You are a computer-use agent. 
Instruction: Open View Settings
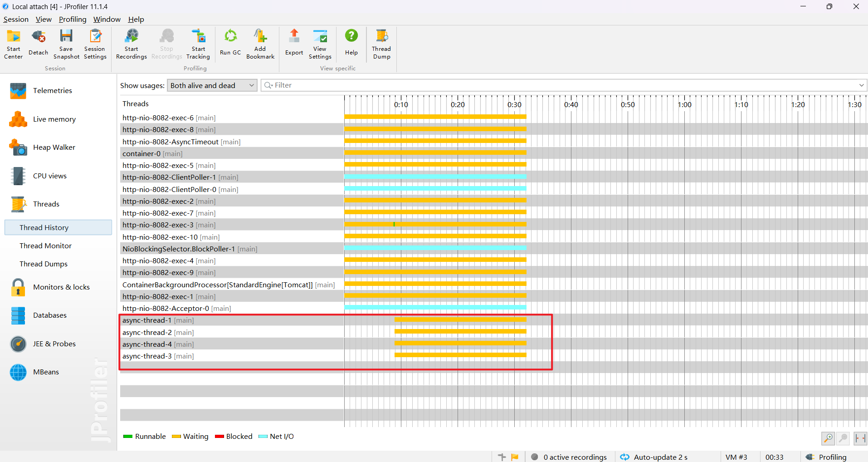click(x=320, y=44)
